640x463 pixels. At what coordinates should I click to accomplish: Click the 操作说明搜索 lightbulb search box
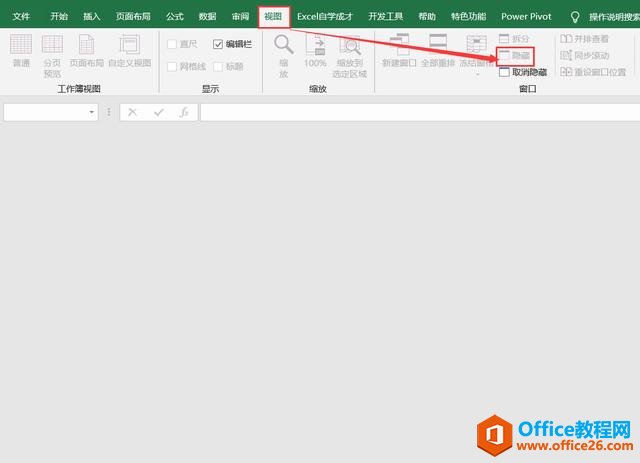click(607, 17)
